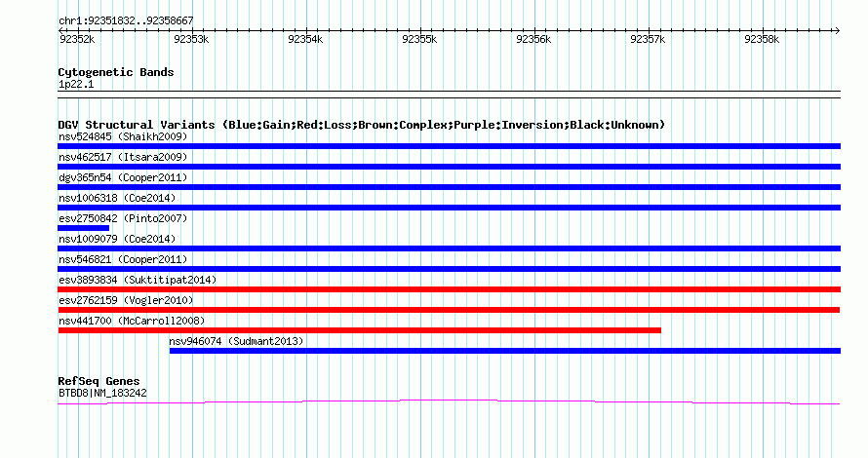Viewport: 868px width, 458px height.
Task: Click the nsv1009079 (Coe2014) label
Action: (117, 239)
